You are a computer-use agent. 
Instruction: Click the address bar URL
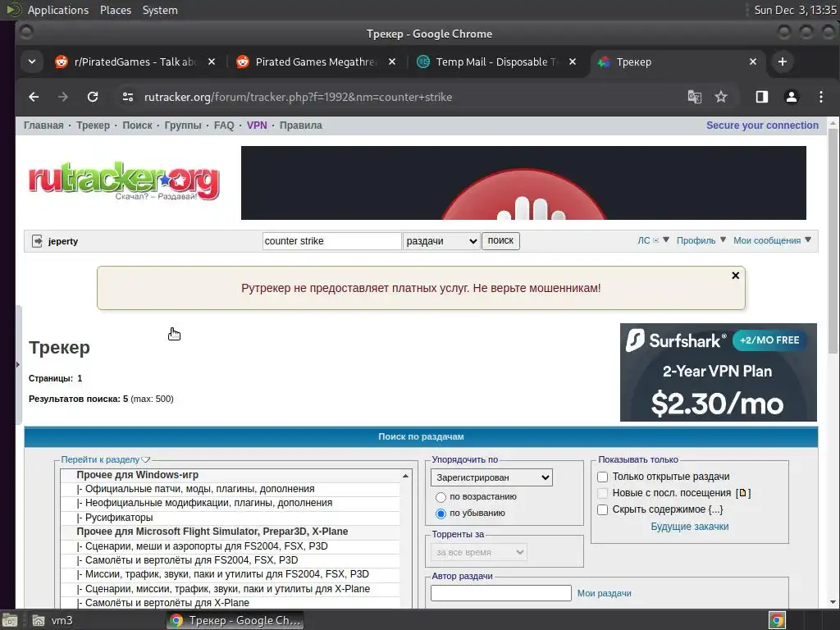pos(298,97)
